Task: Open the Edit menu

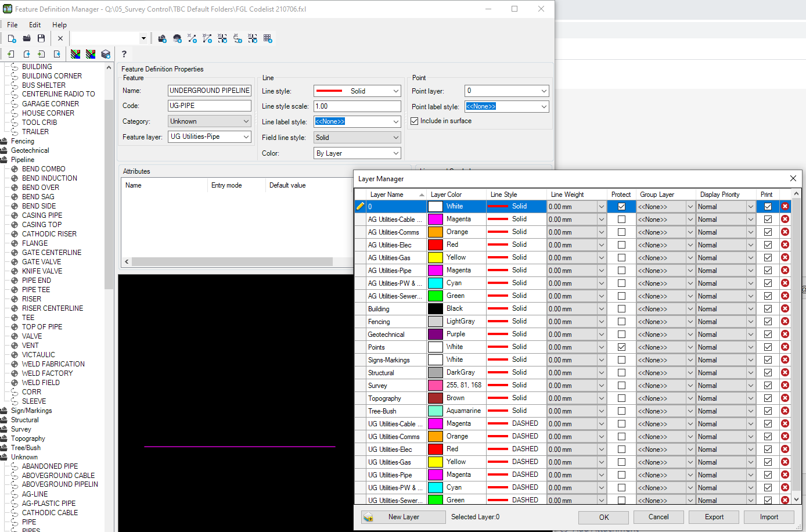Action: pyautogui.click(x=35, y=24)
